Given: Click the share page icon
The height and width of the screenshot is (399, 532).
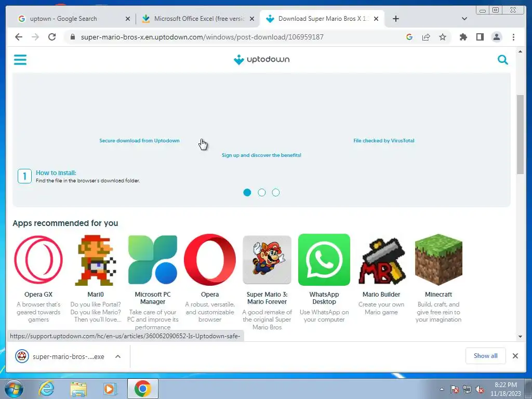Looking at the screenshot, I should [426, 37].
